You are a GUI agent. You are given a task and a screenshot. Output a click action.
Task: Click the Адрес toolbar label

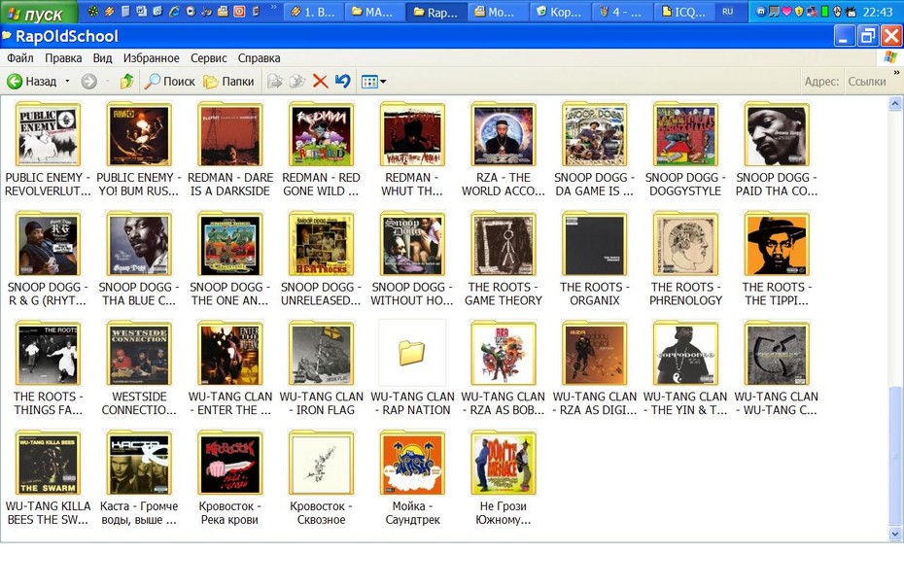(x=821, y=82)
